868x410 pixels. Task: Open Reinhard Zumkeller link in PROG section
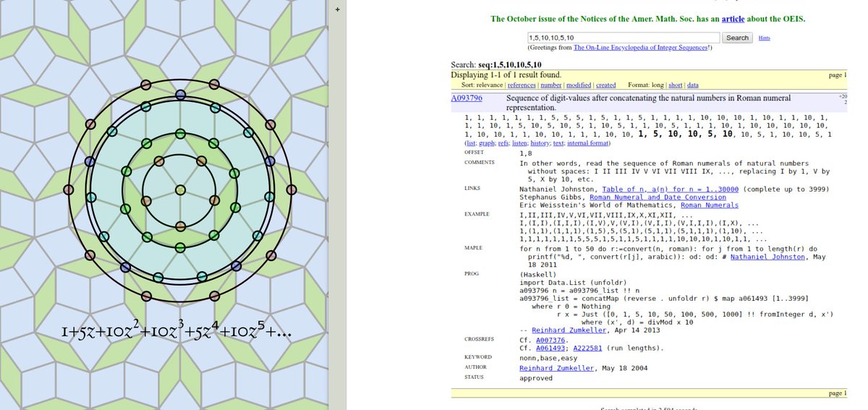pyautogui.click(x=569, y=330)
